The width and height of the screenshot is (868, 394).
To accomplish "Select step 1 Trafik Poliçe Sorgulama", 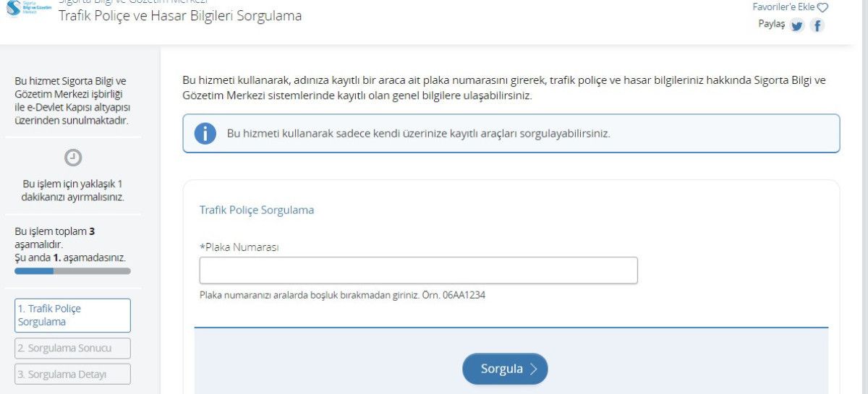I will click(72, 315).
